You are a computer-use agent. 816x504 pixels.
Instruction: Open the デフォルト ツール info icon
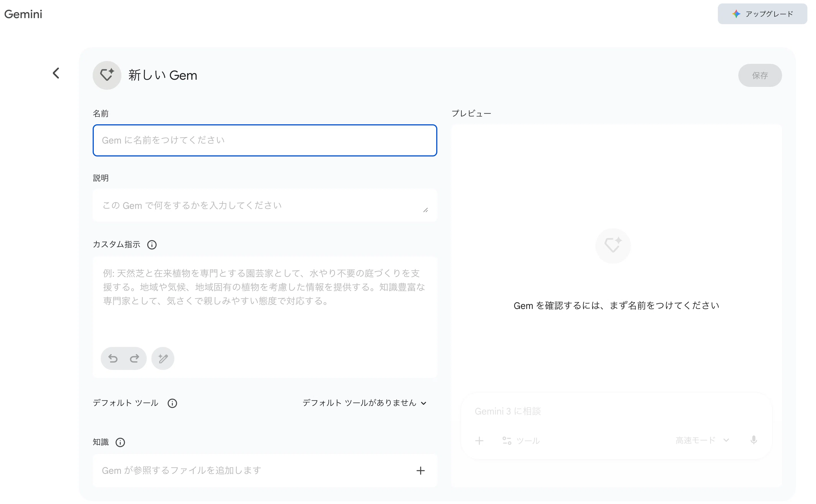pyautogui.click(x=172, y=403)
